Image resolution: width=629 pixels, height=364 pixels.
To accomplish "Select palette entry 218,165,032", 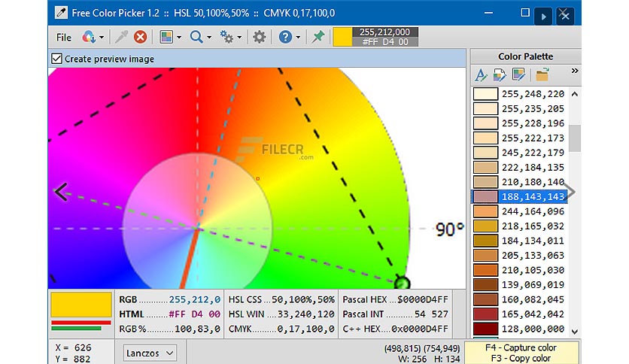I will [519, 226].
